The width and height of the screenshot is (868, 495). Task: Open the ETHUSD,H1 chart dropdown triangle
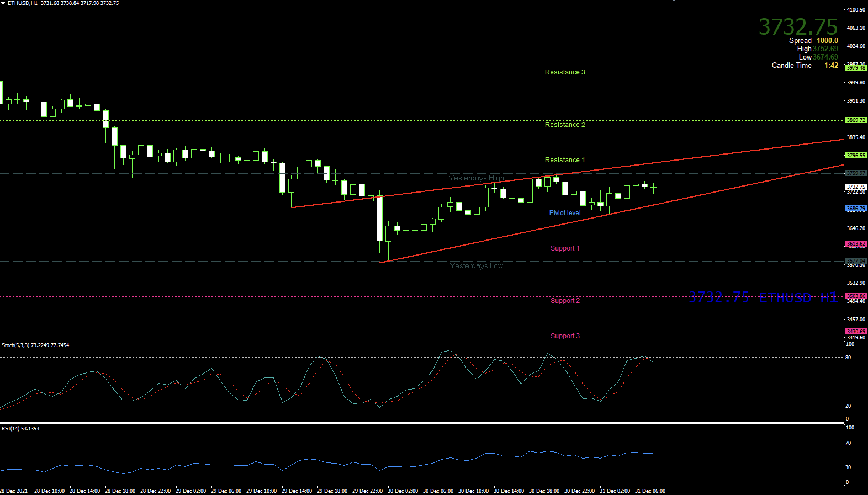[3, 3]
